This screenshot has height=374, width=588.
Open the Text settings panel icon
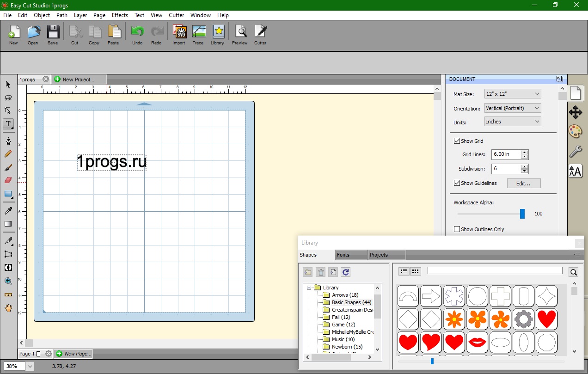coord(575,171)
